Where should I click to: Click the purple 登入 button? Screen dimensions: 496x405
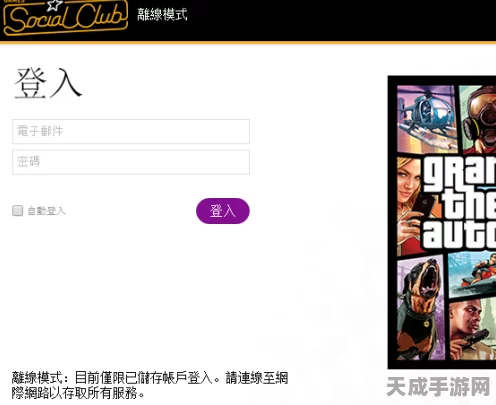click(x=223, y=211)
